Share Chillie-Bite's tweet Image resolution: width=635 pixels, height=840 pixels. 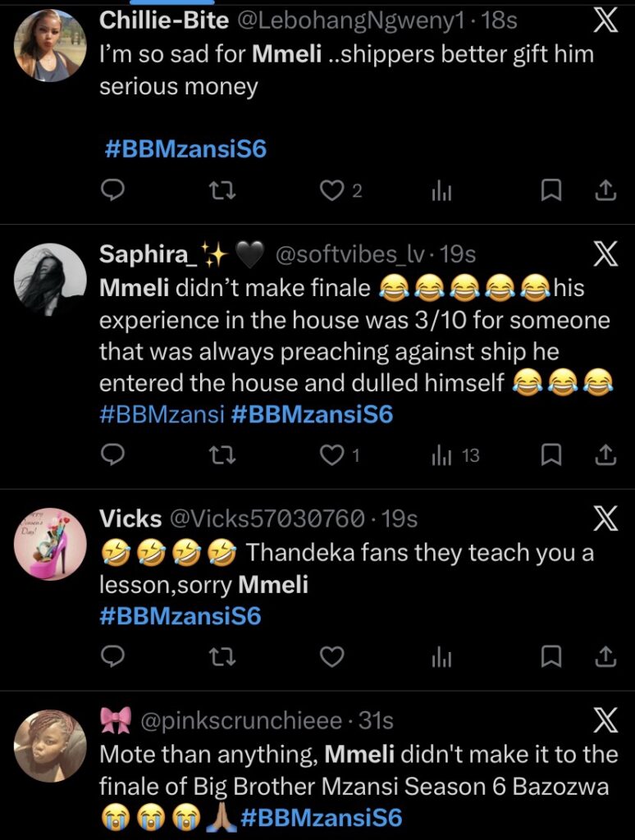(605, 191)
